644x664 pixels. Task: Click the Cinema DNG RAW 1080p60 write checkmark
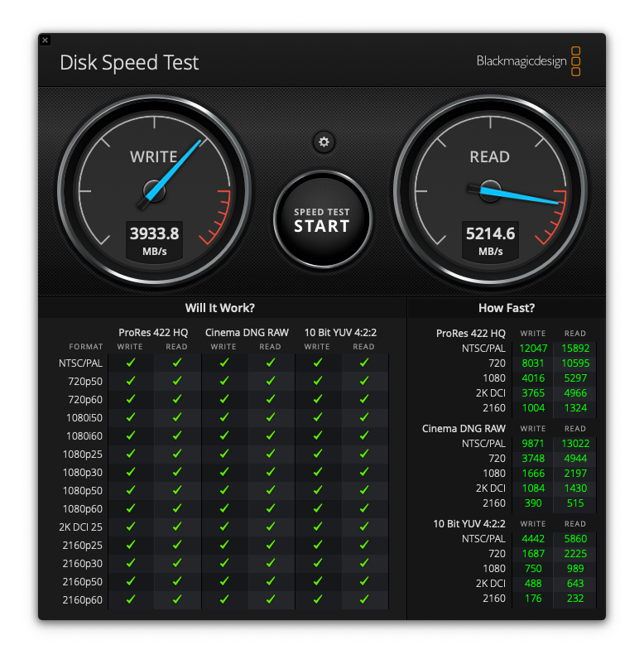click(x=224, y=508)
